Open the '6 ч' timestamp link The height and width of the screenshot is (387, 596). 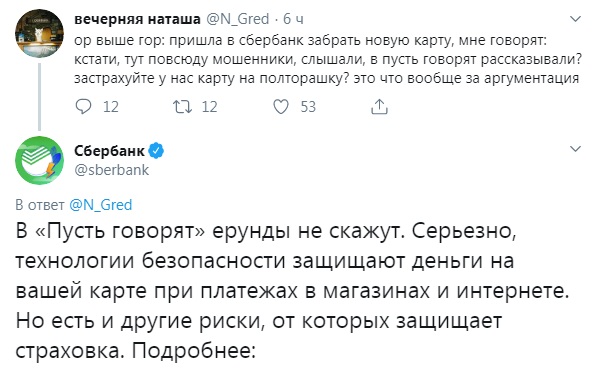pyautogui.click(x=293, y=19)
